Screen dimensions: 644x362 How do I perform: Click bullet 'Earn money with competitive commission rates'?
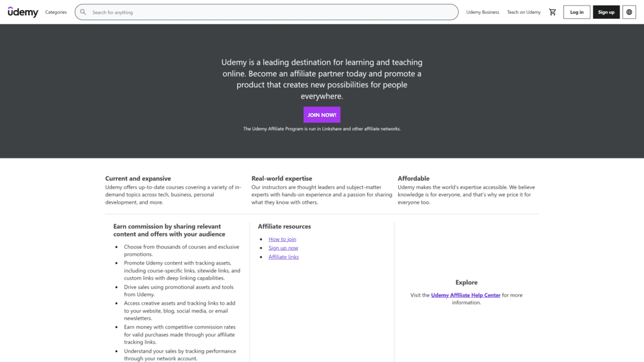pyautogui.click(x=180, y=334)
